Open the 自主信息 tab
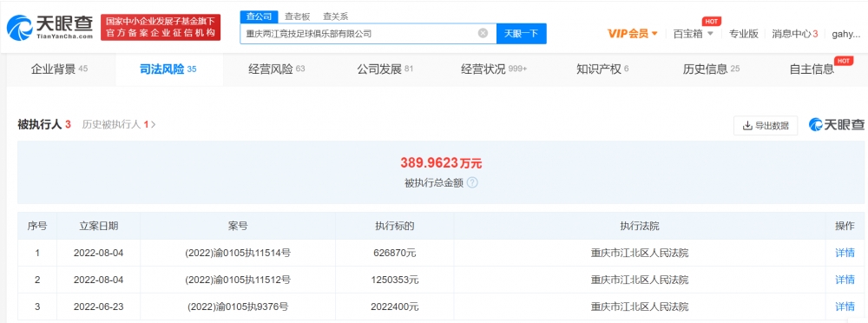Image resolution: width=868 pixels, height=323 pixels. 812,69
